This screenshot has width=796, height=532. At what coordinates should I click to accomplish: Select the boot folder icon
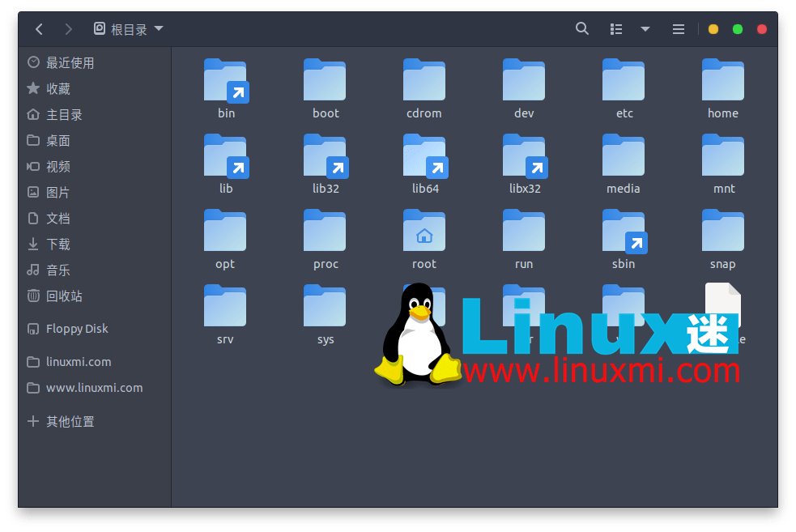click(325, 79)
